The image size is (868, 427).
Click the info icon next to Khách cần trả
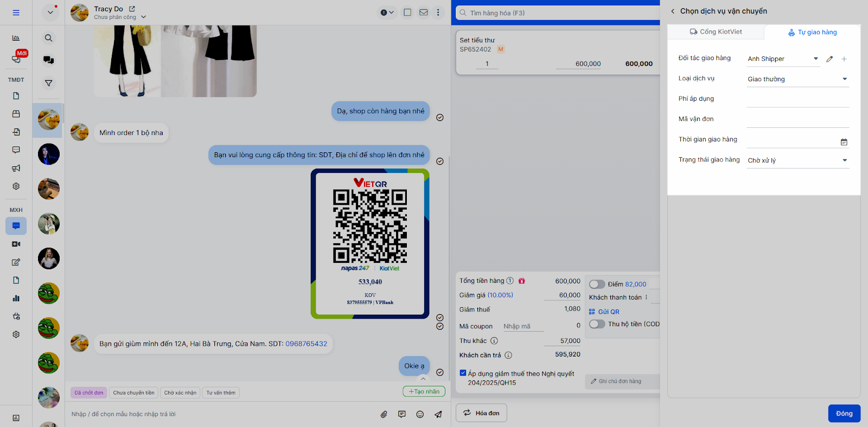pos(508,355)
